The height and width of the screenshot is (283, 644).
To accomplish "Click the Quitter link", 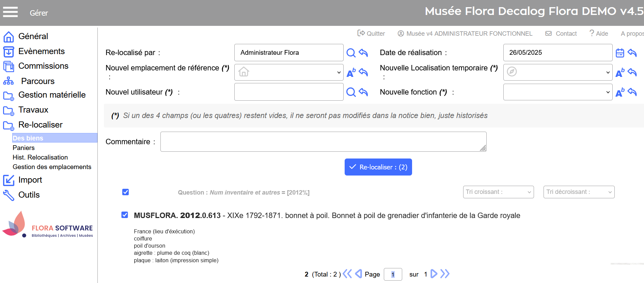I will [371, 33].
